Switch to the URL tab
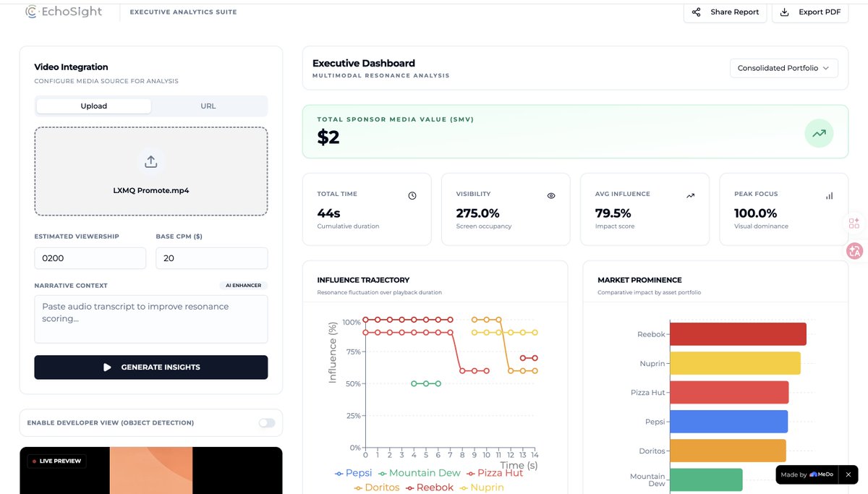Image resolution: width=868 pixels, height=494 pixels. click(208, 106)
